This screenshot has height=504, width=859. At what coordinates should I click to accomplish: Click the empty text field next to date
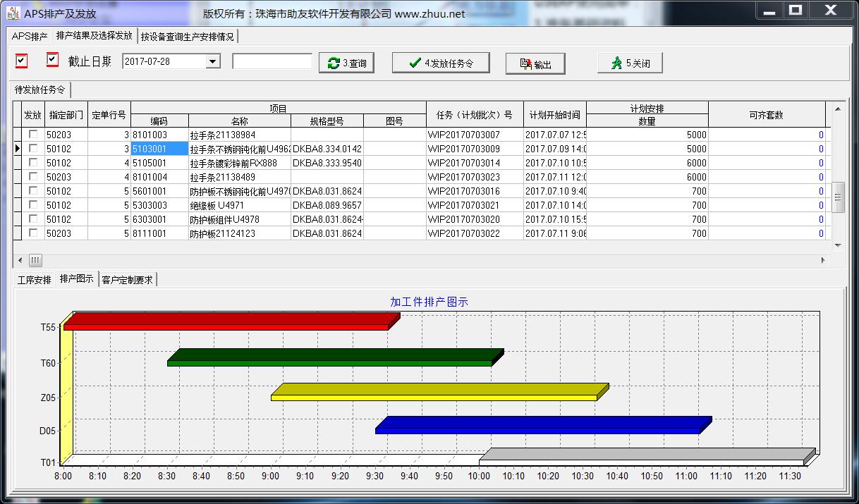pos(272,62)
